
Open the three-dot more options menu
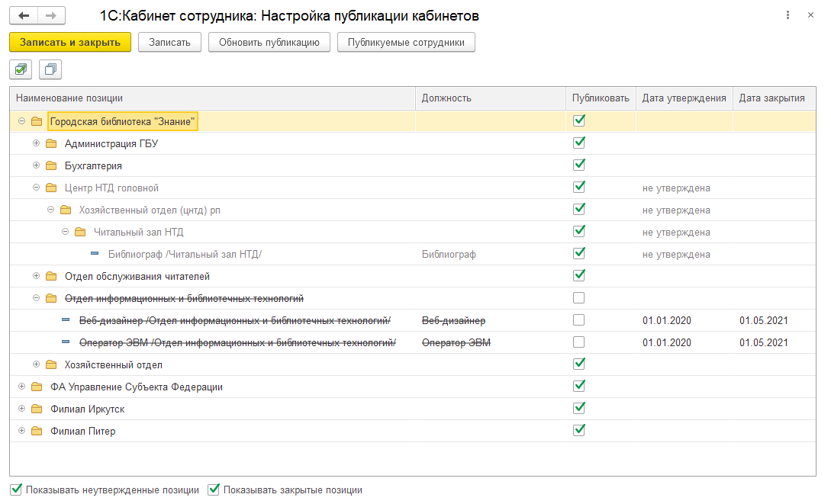(788, 16)
